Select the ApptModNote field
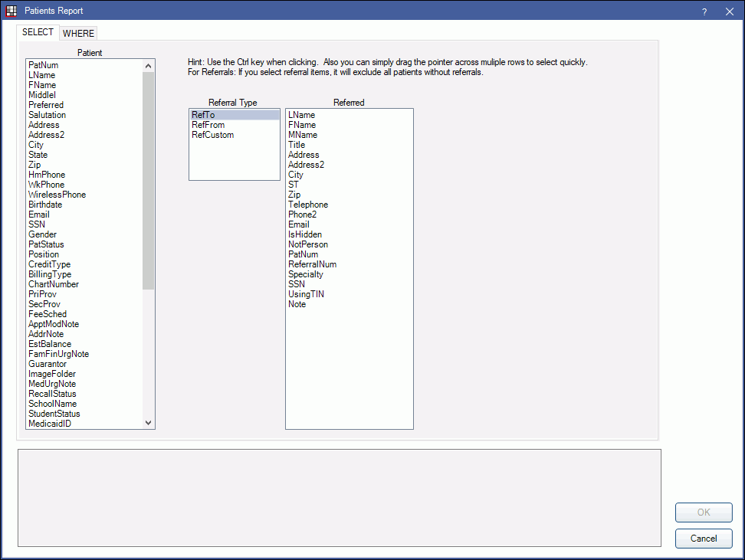 (x=84, y=324)
